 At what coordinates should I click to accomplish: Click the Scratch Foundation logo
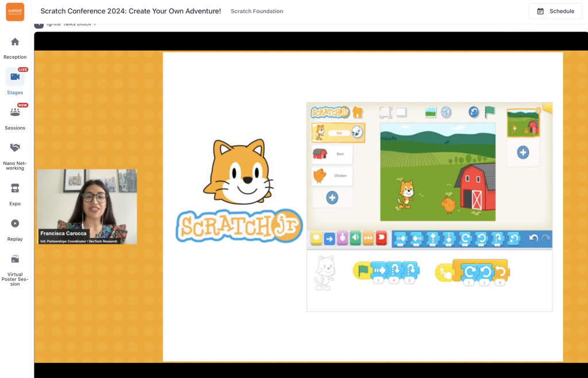click(x=15, y=11)
